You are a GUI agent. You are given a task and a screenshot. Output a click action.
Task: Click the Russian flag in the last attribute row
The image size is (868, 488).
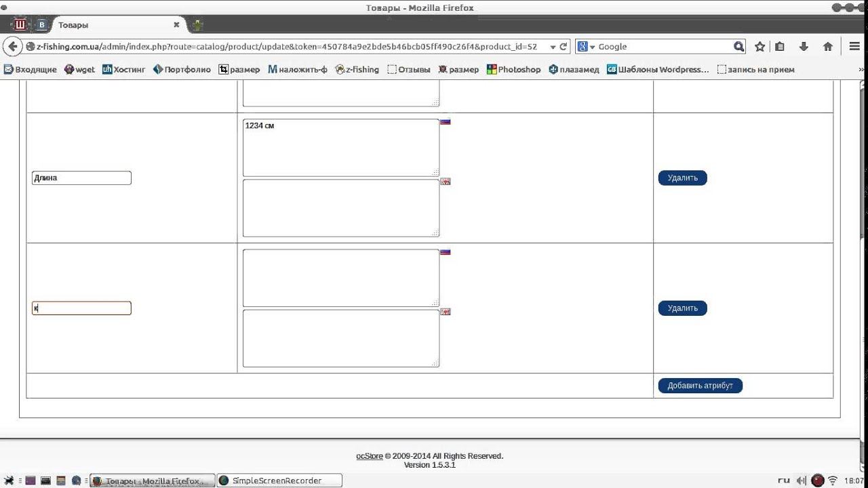446,252
